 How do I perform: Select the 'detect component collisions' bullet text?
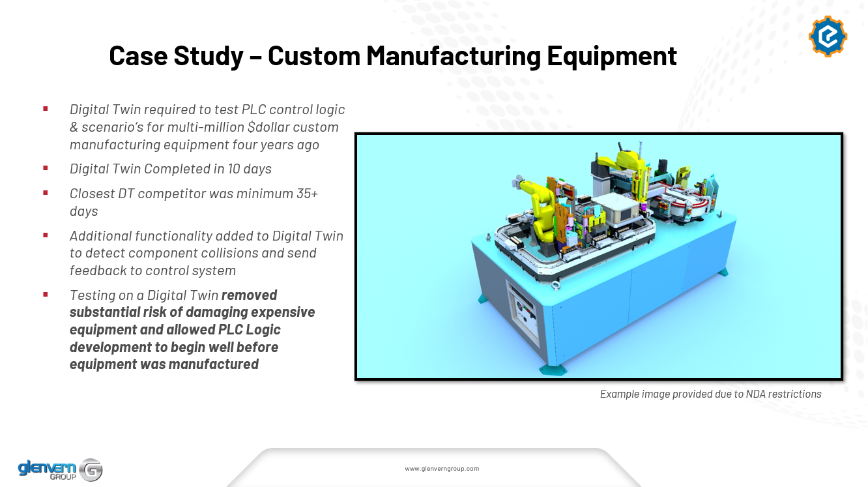(x=193, y=253)
